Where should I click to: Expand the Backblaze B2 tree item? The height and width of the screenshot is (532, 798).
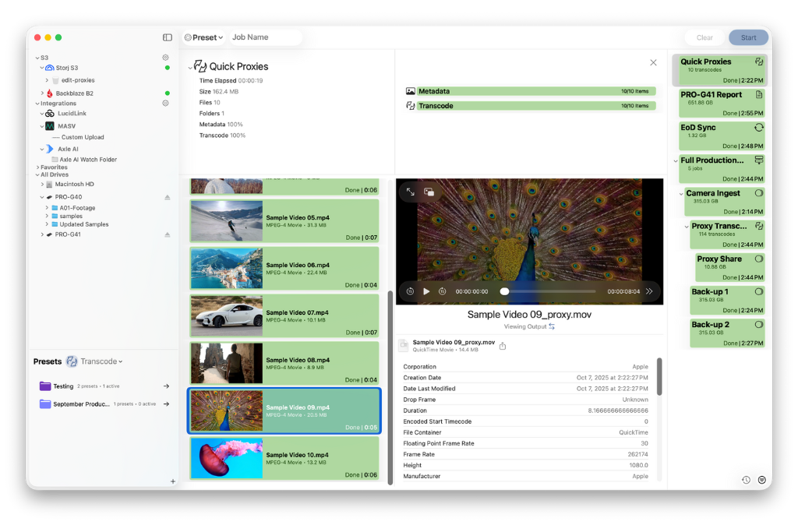(x=47, y=93)
